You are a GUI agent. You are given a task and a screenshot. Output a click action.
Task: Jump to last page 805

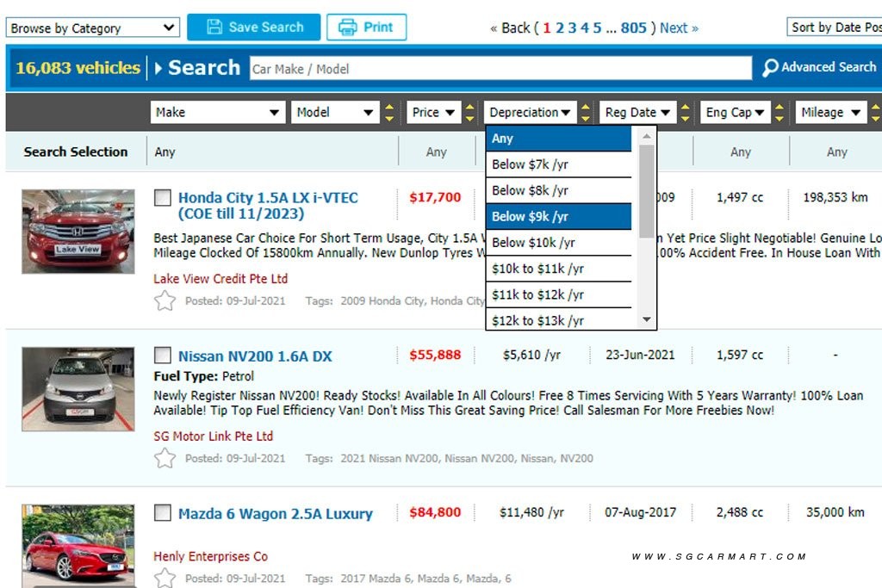coord(633,28)
